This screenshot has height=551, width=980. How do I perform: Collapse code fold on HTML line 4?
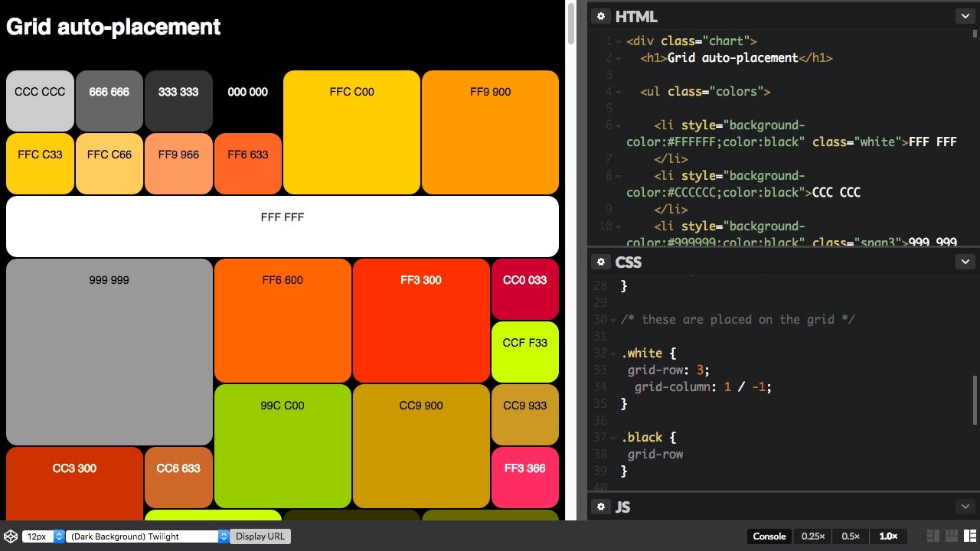click(618, 92)
